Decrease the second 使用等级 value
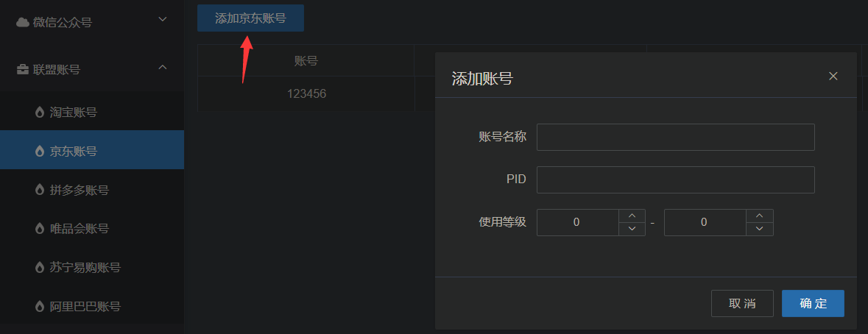This screenshot has height=334, width=868. tap(760, 229)
